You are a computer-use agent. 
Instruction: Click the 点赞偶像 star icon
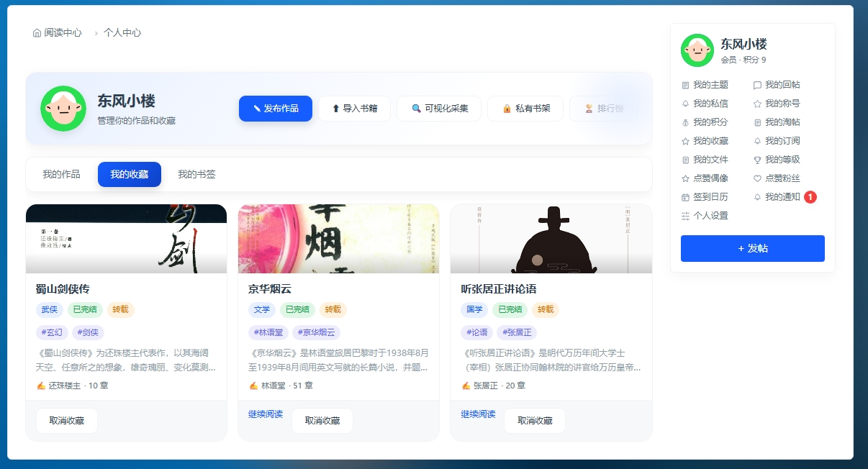click(685, 178)
